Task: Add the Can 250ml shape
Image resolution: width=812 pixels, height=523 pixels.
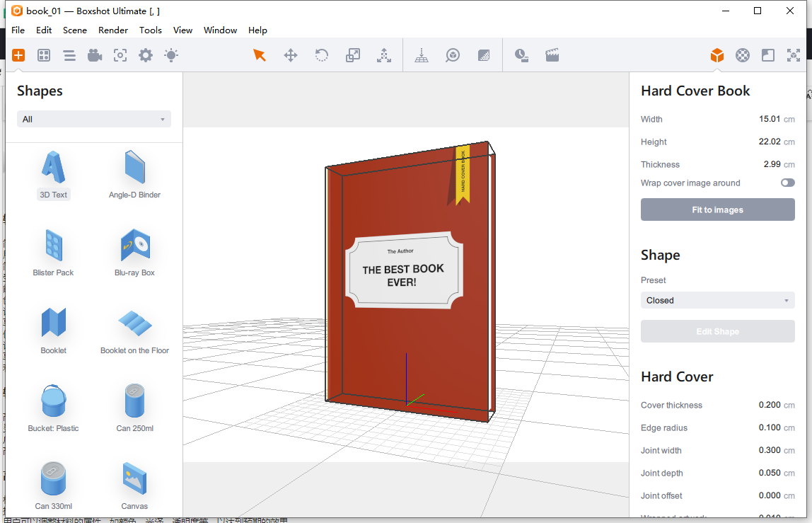Action: [134, 408]
